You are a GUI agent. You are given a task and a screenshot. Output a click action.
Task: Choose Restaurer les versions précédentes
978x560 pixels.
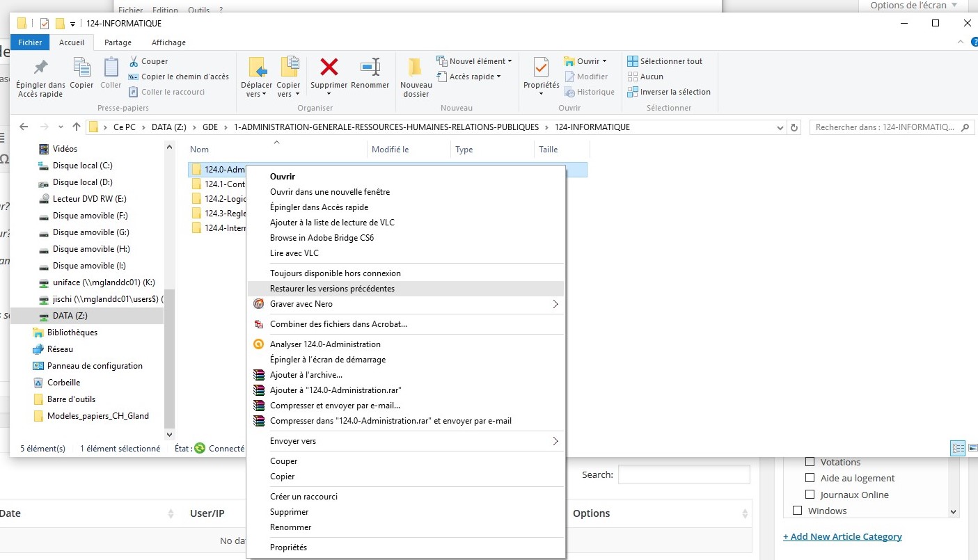(x=332, y=289)
